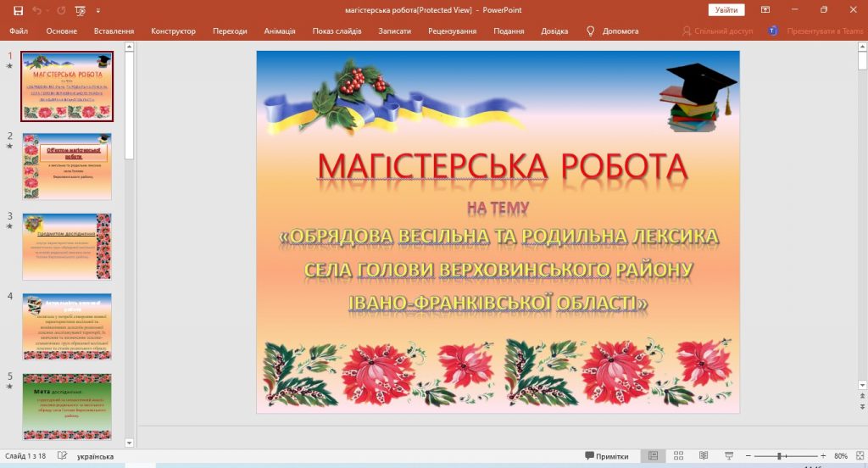Switch to Slide Sorter view
This screenshot has height=468, width=868.
(x=677, y=456)
